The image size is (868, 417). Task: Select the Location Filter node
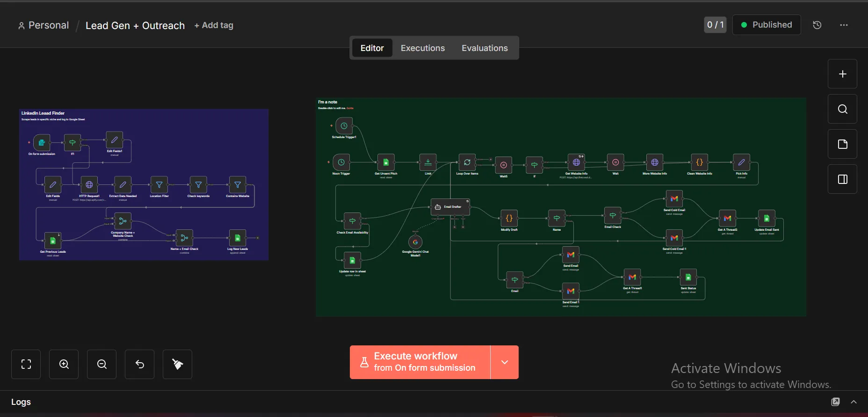(159, 185)
